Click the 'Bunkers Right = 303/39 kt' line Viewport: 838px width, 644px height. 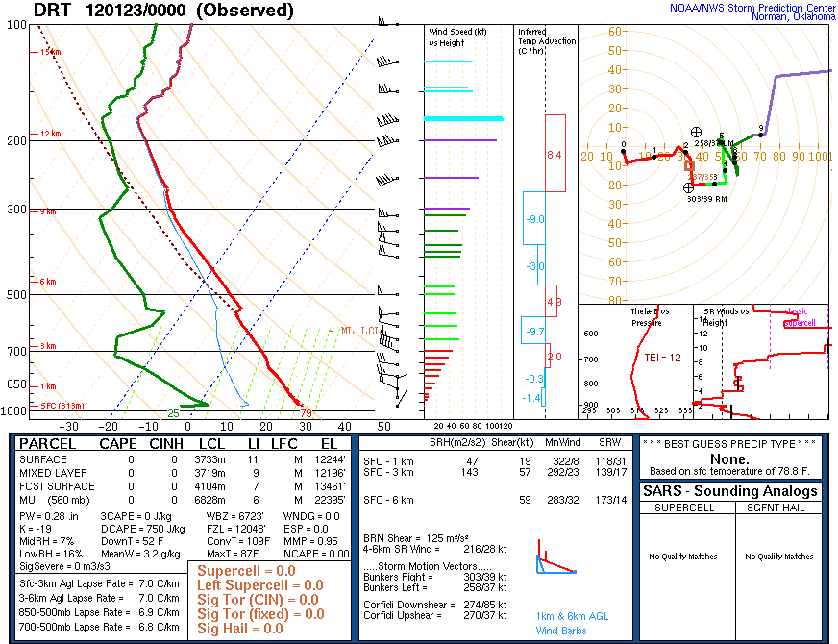[x=435, y=577]
